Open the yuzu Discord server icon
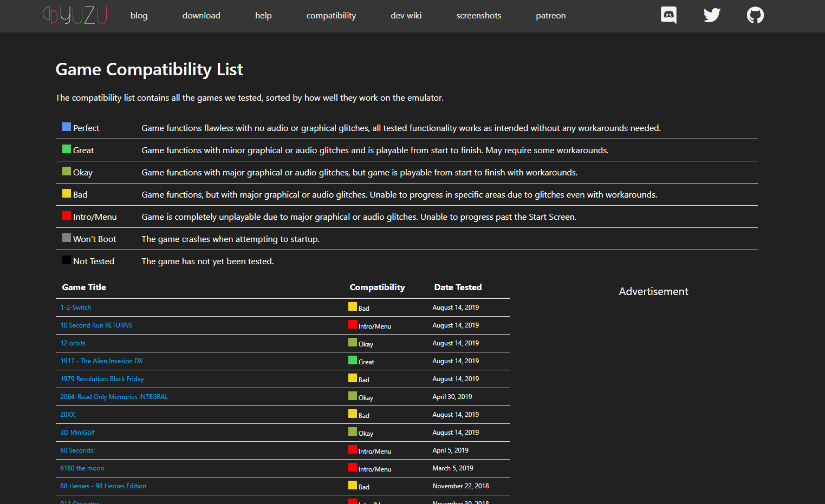The image size is (825, 504). point(668,15)
